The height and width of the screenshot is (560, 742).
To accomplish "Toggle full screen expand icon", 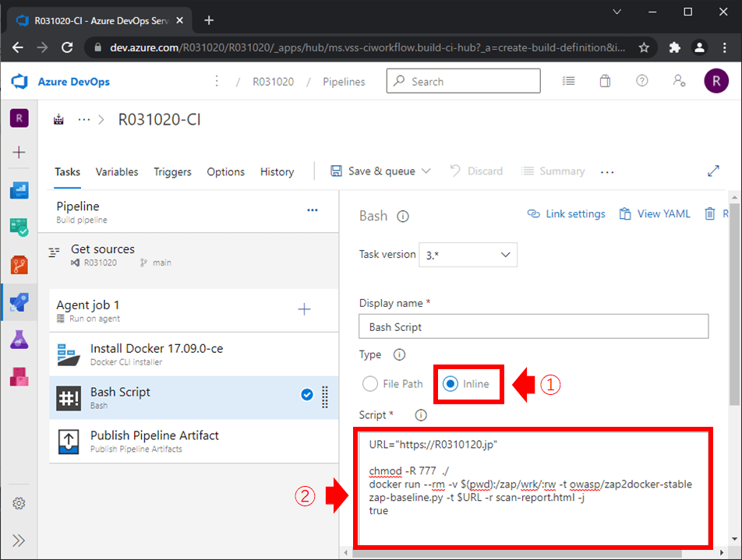I will (x=713, y=171).
